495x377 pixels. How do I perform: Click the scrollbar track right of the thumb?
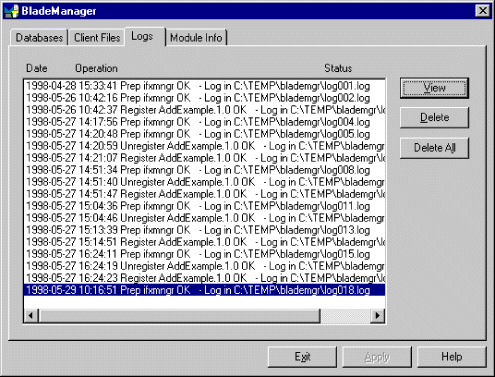(x=345, y=315)
